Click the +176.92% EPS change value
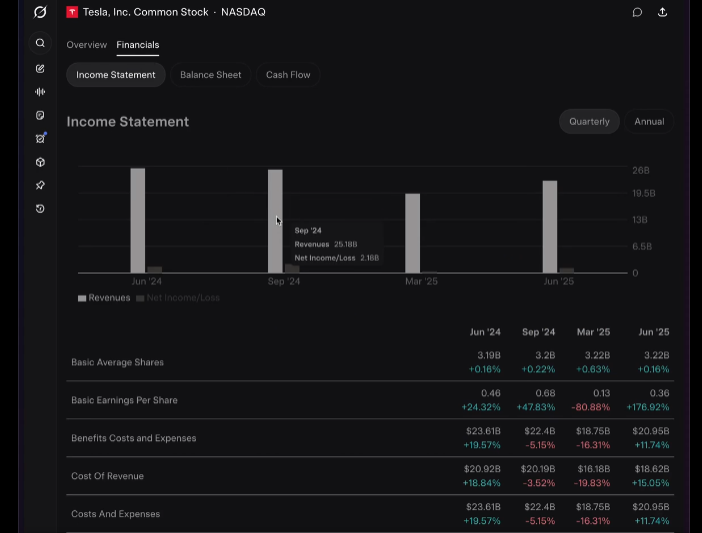Image resolution: width=702 pixels, height=533 pixels. pyautogui.click(x=648, y=407)
